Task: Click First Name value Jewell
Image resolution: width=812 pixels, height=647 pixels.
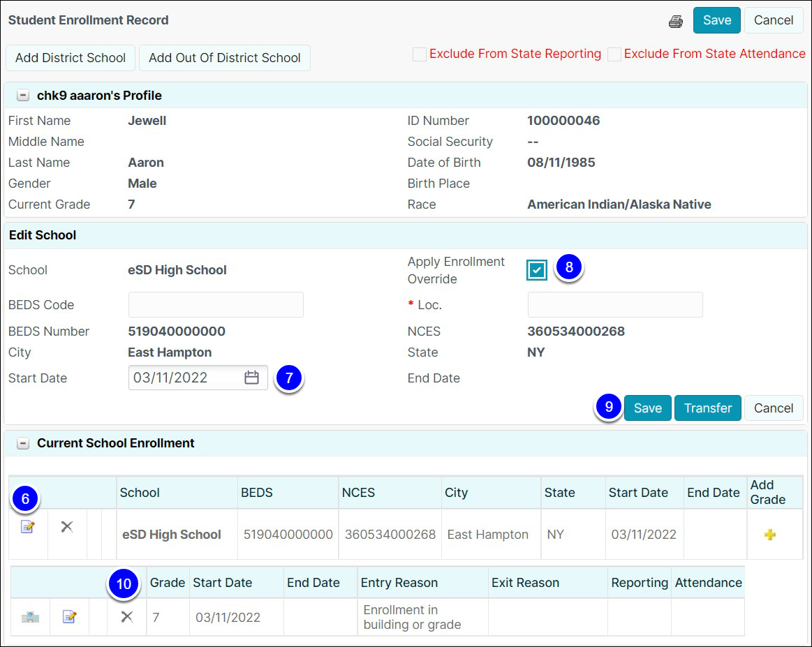Action: pos(147,121)
